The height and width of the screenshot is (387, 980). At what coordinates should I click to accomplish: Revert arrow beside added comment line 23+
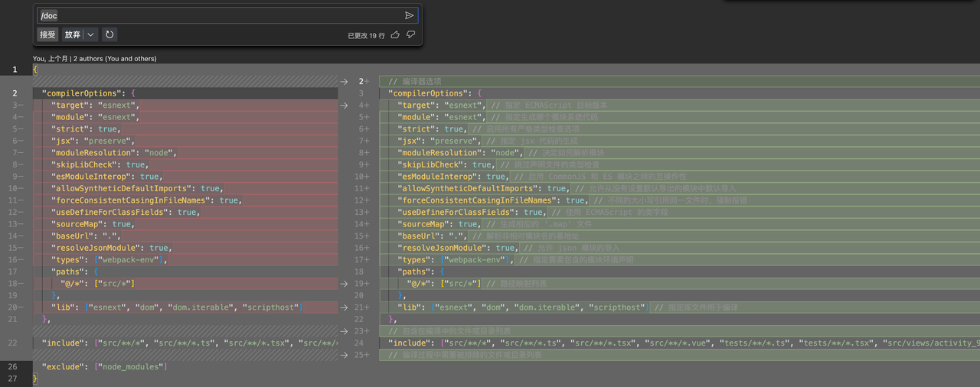[345, 331]
